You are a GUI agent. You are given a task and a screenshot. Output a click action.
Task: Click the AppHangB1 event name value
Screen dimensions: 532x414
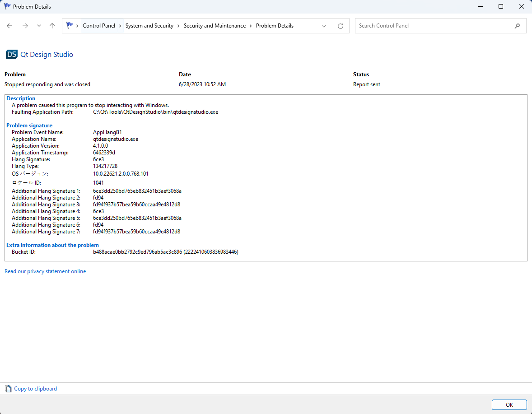point(107,132)
